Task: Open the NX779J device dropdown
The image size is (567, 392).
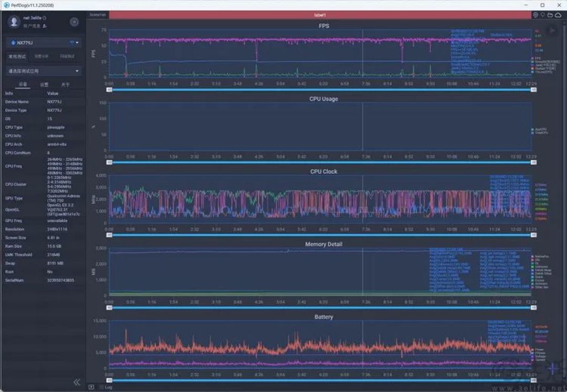Action: click(x=44, y=43)
